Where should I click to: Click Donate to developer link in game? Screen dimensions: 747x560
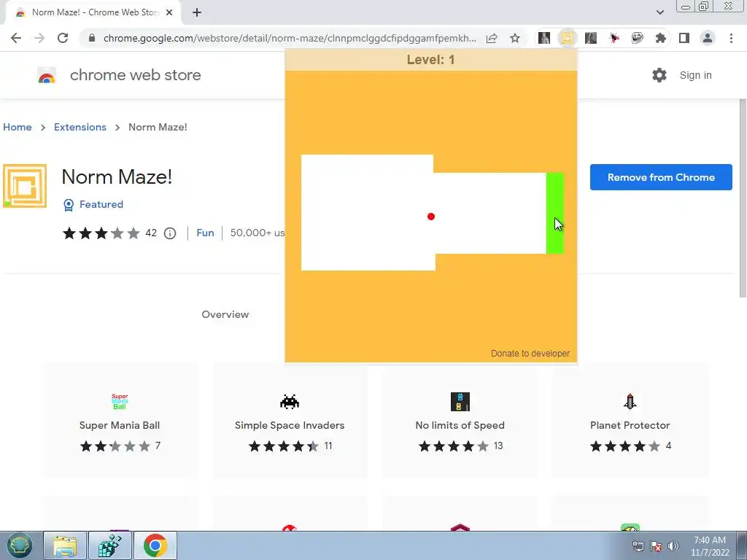click(530, 354)
